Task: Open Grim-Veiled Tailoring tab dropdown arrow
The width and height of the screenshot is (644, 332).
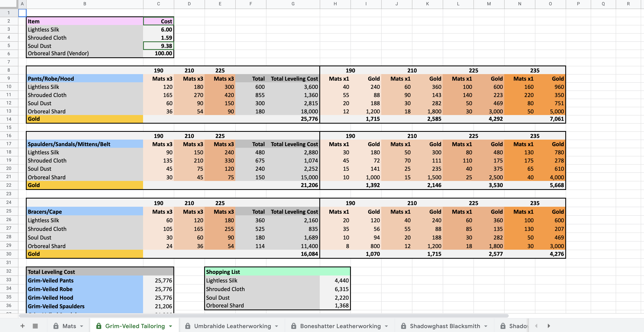Action: 171,326
